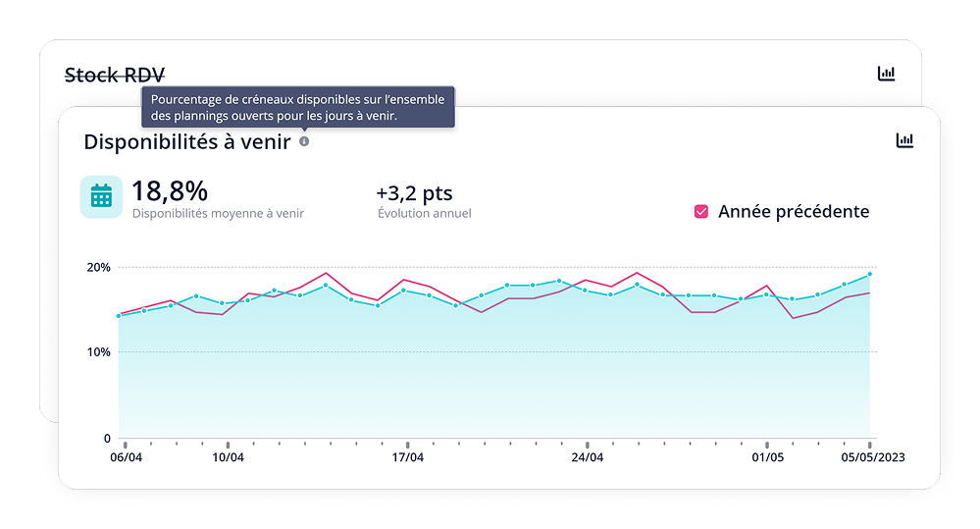Click the 17/04 axis date label
The image size is (980, 529).
click(407, 457)
